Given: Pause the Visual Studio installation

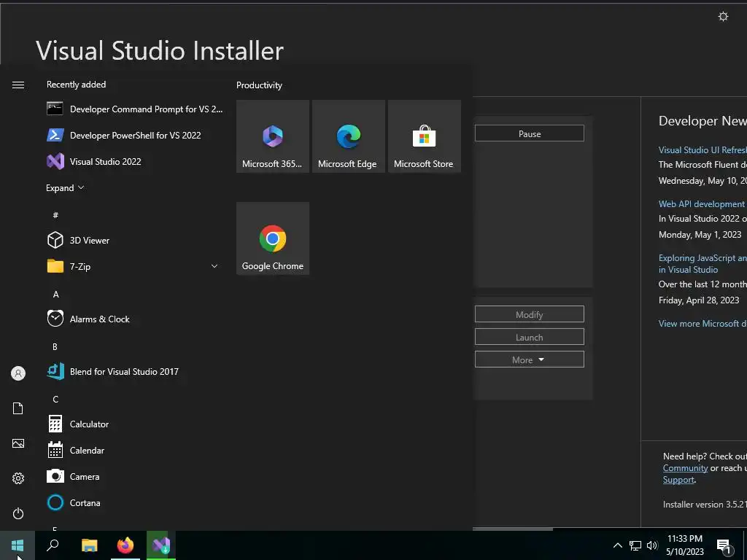Looking at the screenshot, I should coord(530,133).
